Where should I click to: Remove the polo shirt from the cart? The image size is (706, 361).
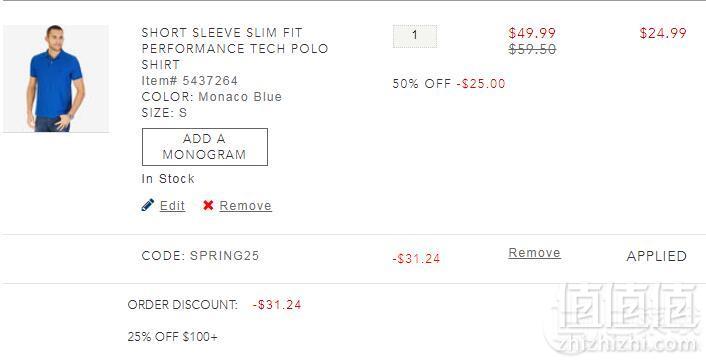pos(245,206)
